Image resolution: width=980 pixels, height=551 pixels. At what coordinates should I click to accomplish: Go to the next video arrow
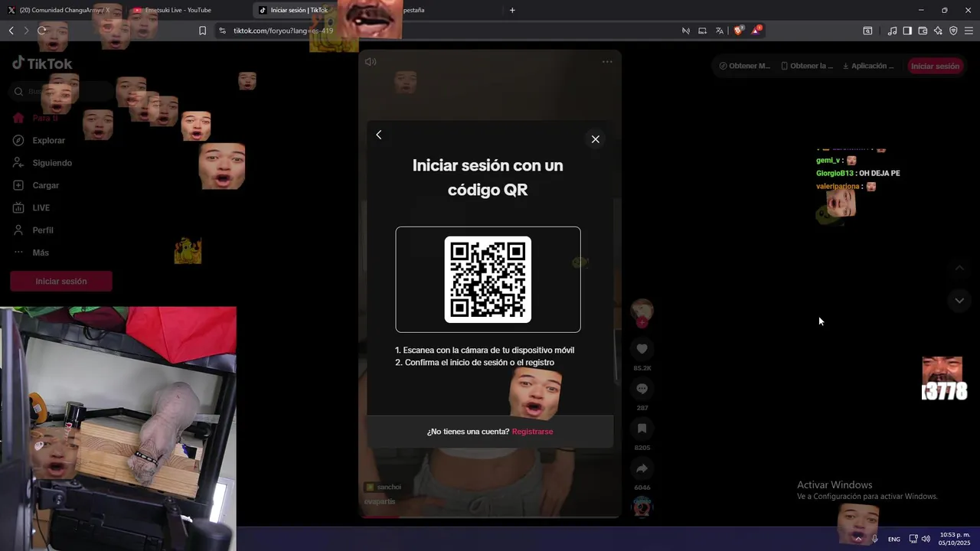pyautogui.click(x=959, y=301)
